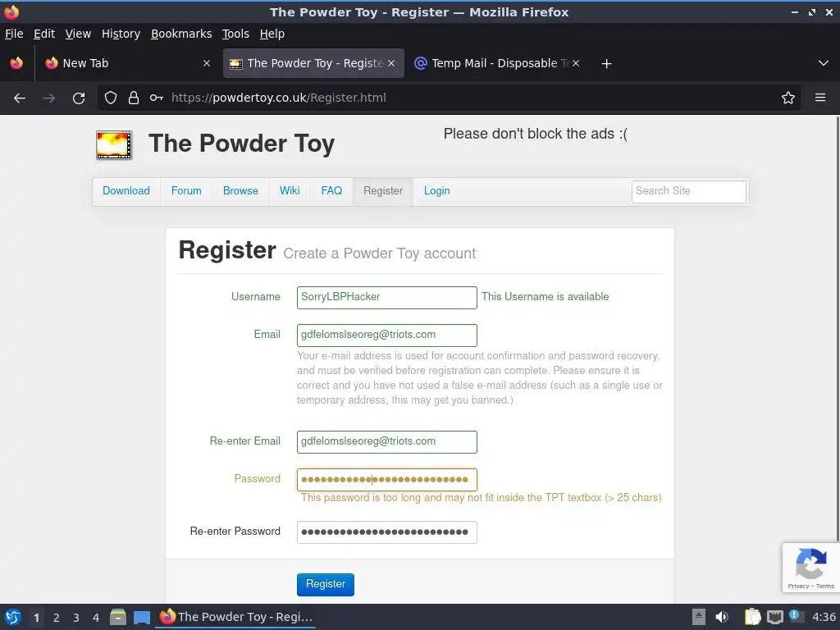840x630 pixels.
Task: Switch to the Temp Mail tab
Action: tap(495, 63)
